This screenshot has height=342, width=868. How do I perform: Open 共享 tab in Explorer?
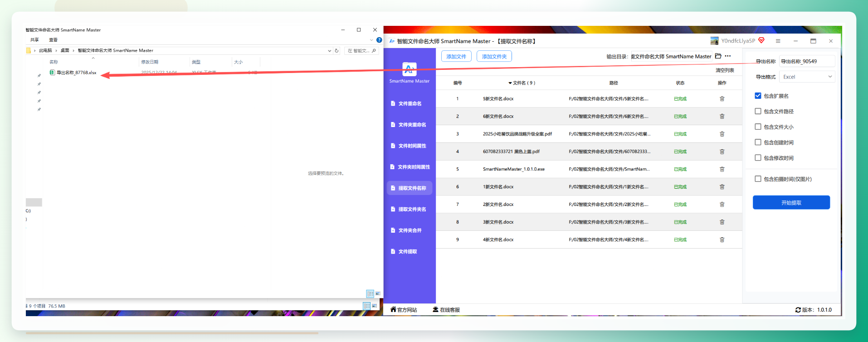pos(34,40)
